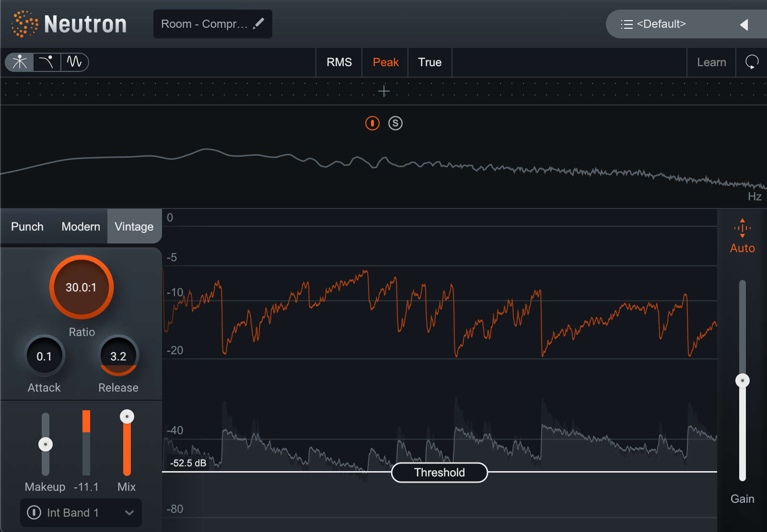Click the -20 scale marking
This screenshot has width=767, height=532.
click(x=175, y=350)
